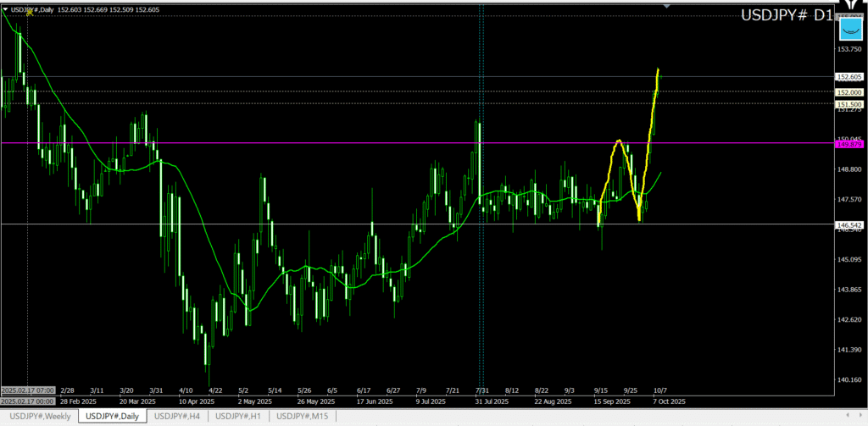
Task: Open the USDJPY#,M15 chart tab
Action: coord(304,416)
